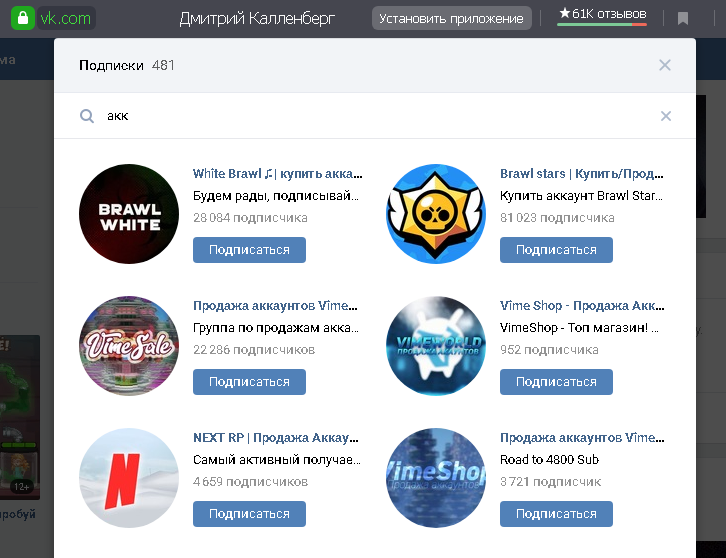Click the 4 659 подписчиков text
The image size is (726, 558).
250,482
